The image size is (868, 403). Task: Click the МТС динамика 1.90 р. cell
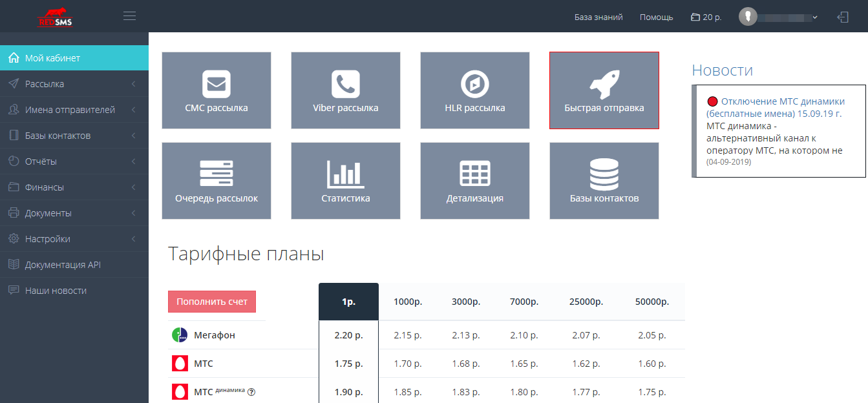[349, 392]
